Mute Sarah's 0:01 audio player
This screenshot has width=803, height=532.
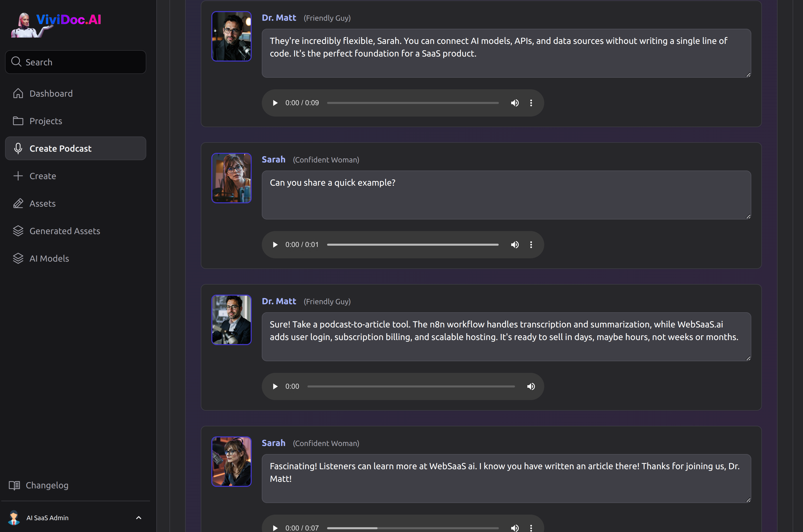tap(515, 245)
